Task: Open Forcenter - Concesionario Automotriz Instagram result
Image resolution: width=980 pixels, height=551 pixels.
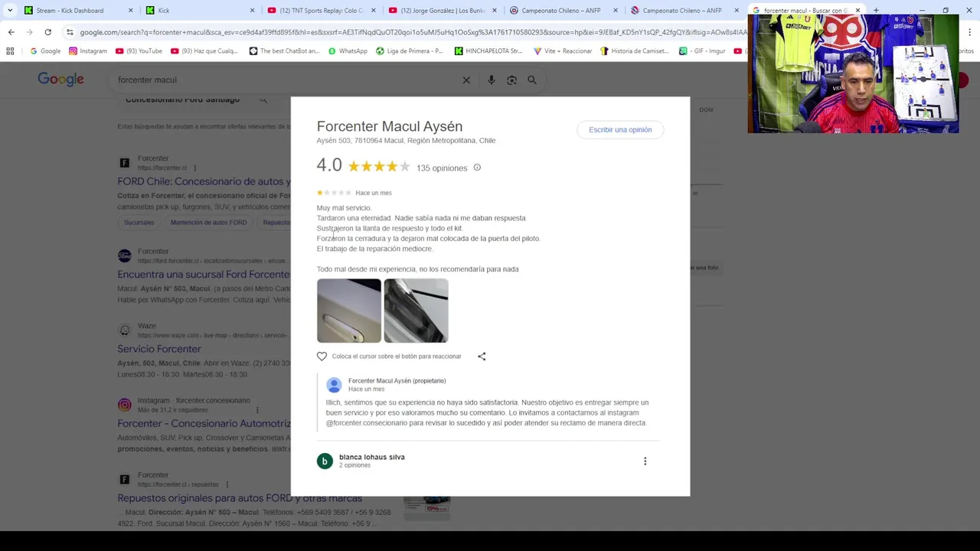Action: tap(204, 423)
